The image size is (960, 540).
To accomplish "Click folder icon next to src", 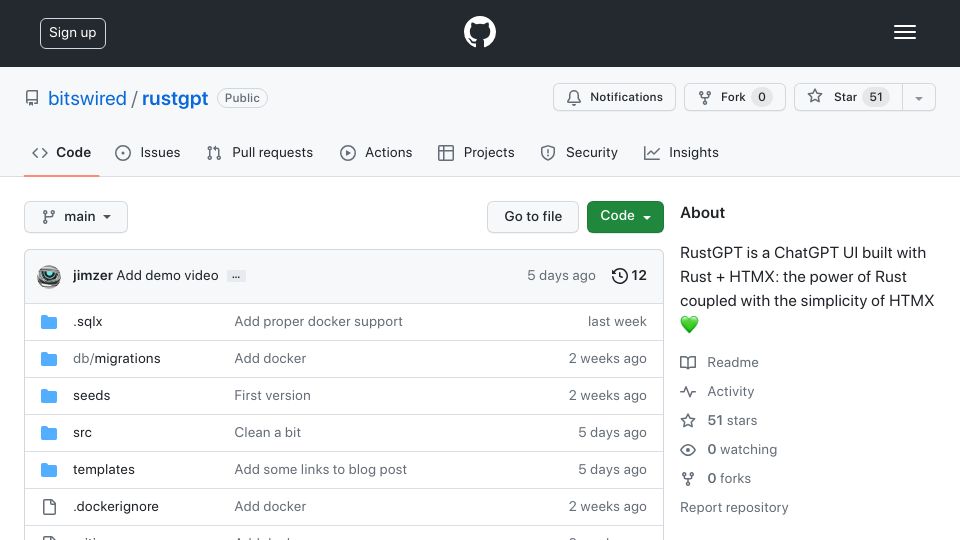I will pos(49,433).
